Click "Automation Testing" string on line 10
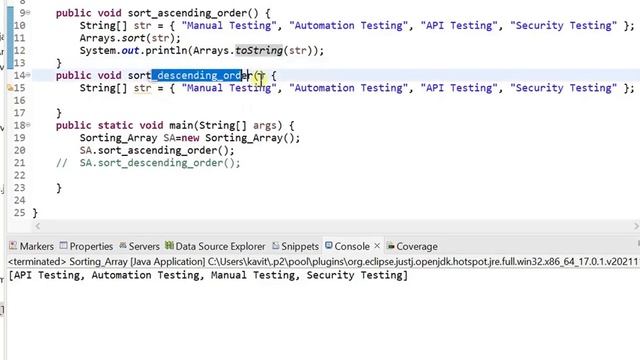 (x=348, y=26)
